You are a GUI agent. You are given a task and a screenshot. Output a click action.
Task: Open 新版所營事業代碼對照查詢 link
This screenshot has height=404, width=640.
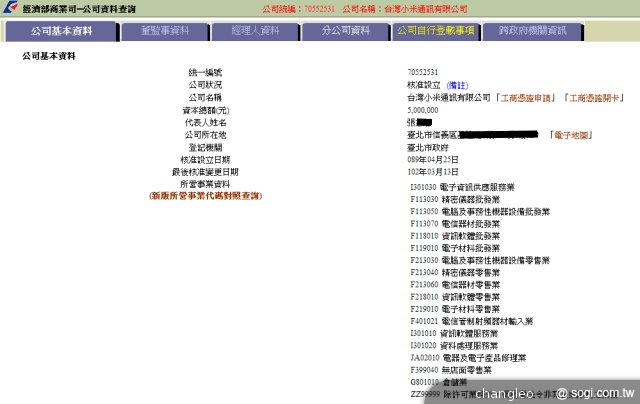[x=206, y=196]
